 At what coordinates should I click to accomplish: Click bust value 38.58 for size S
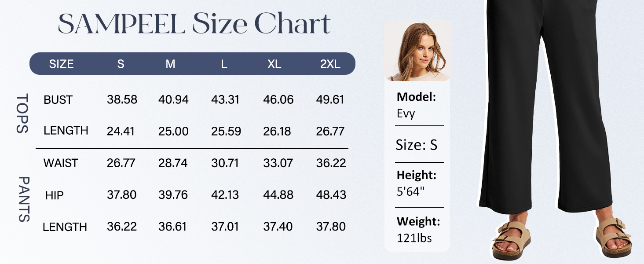(122, 100)
